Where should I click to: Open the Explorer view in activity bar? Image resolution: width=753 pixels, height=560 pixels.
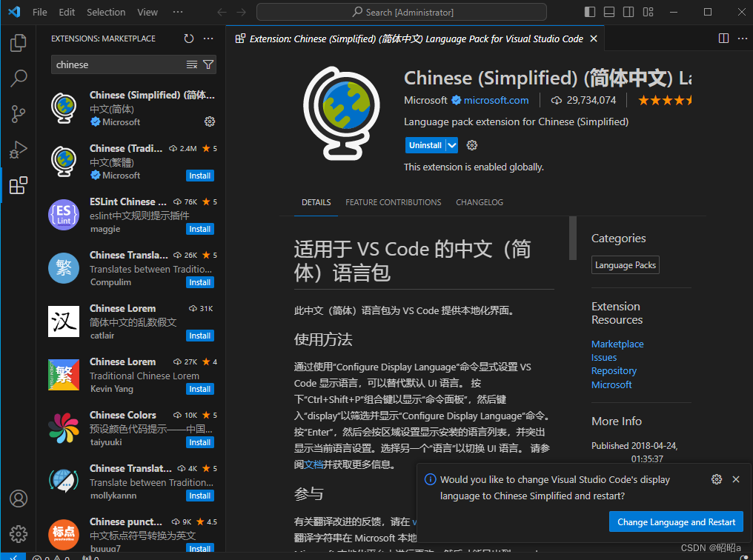[19, 43]
